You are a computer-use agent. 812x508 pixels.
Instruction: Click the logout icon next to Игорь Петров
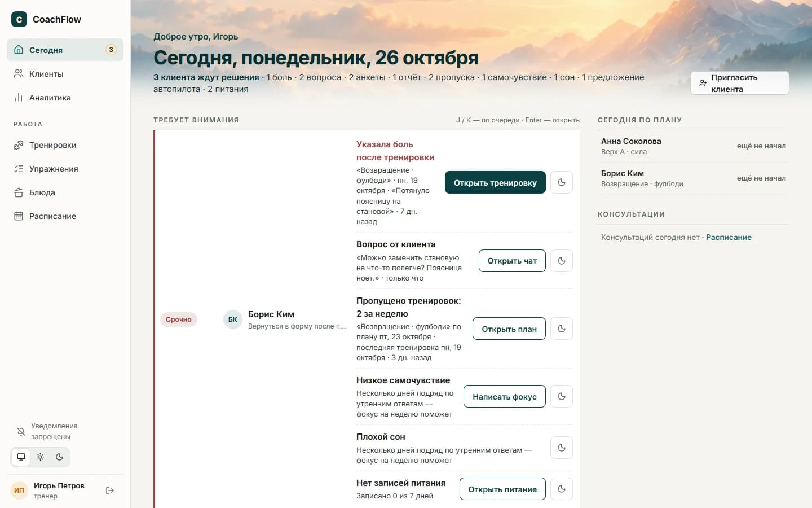point(110,491)
